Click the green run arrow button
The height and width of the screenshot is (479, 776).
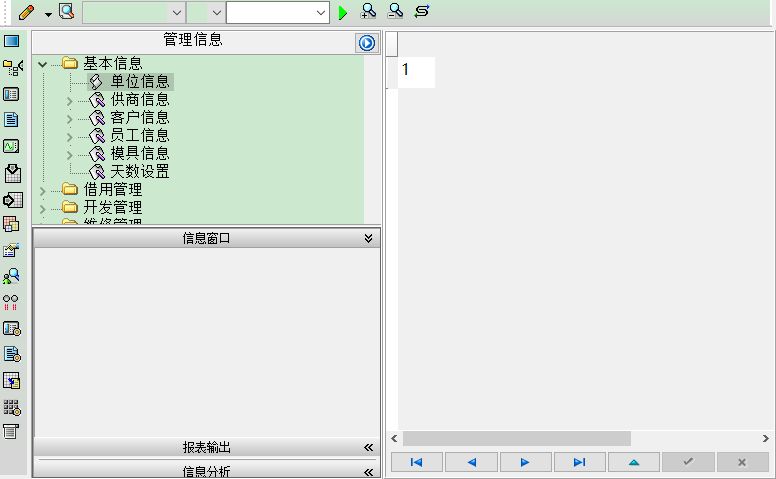pos(342,13)
